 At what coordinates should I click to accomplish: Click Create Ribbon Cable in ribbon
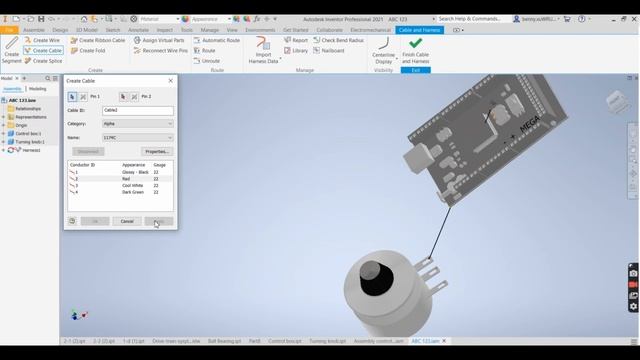click(98, 40)
